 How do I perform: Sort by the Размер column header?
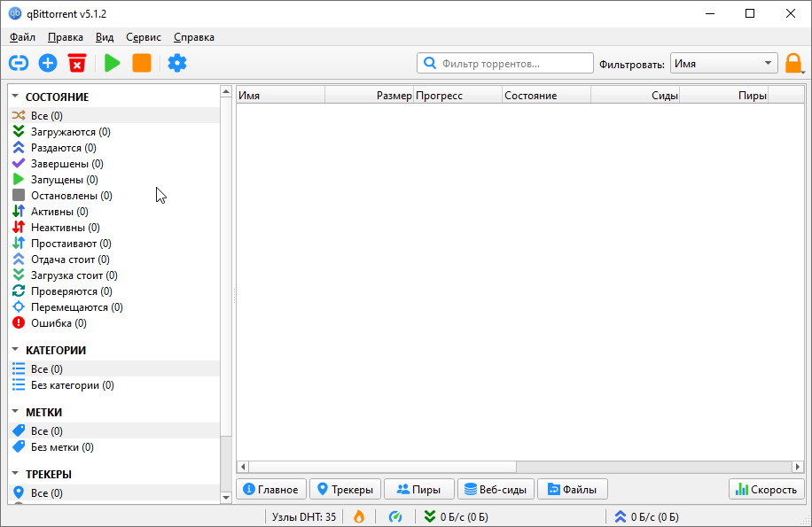pos(370,95)
